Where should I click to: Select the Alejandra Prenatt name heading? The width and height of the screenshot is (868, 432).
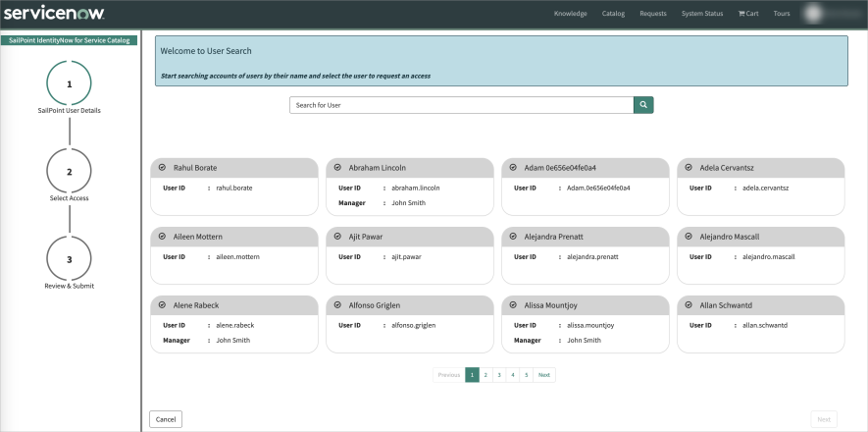[x=553, y=237]
